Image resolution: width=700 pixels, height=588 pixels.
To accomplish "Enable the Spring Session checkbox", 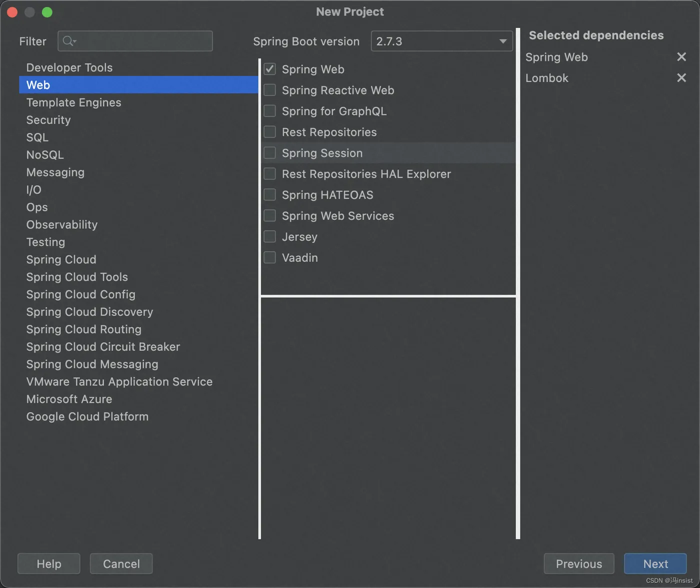I will tap(269, 153).
